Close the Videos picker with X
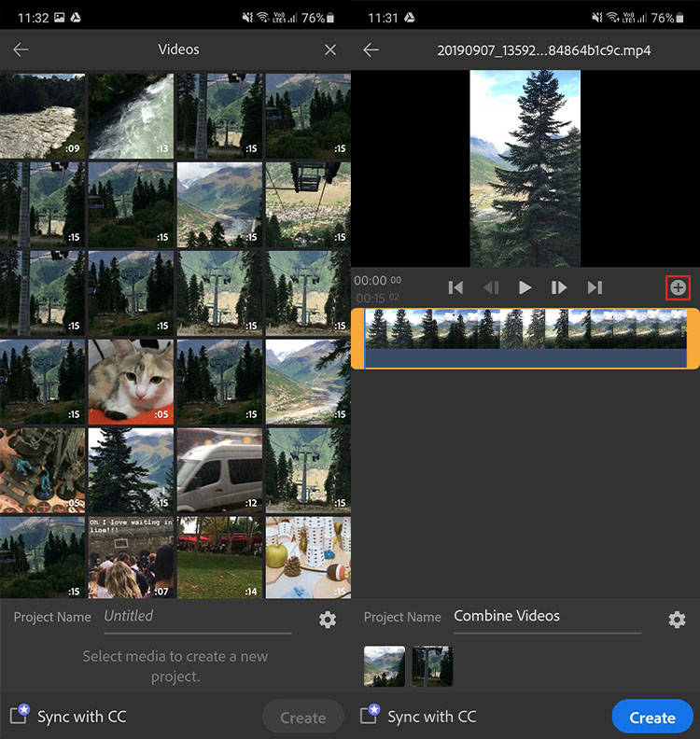 [330, 49]
